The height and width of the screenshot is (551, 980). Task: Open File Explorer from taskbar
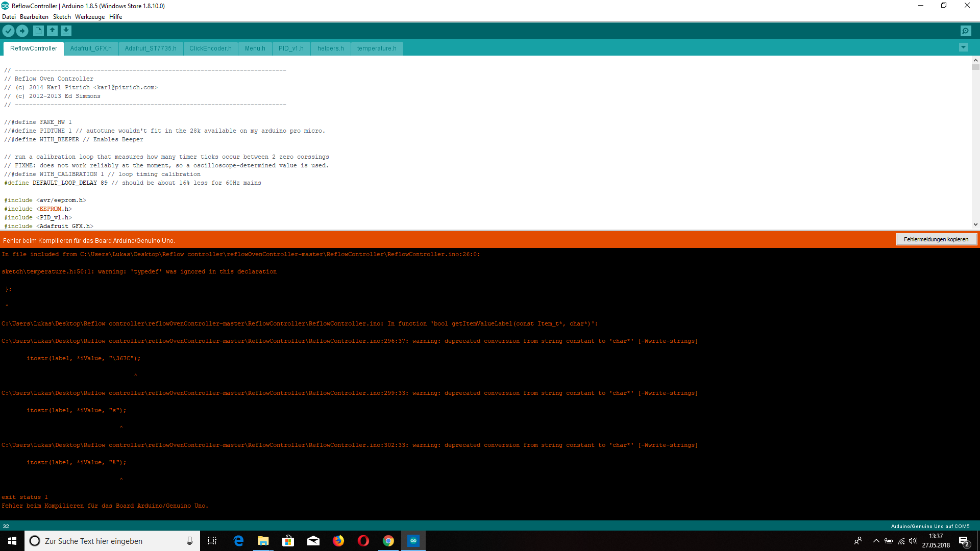click(263, 541)
